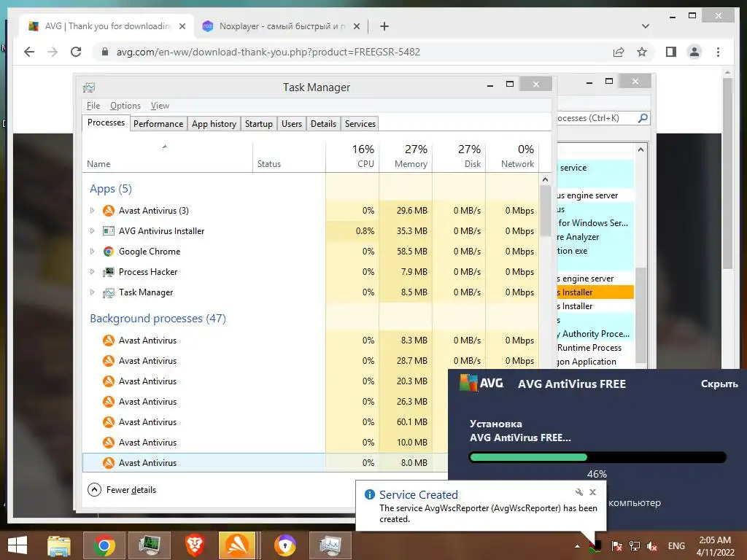747x560 pixels.
Task: Expand Task Manager process entry
Action: coord(92,292)
